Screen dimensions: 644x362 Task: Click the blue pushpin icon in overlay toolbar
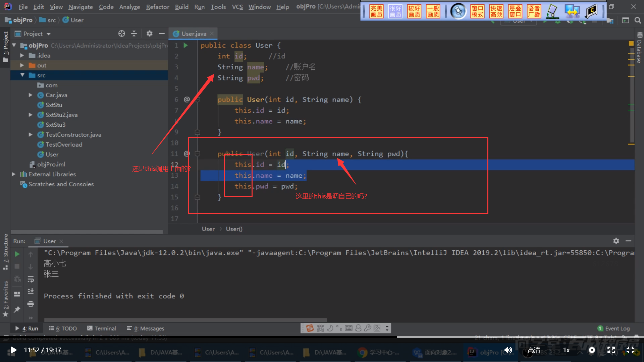pos(458,11)
